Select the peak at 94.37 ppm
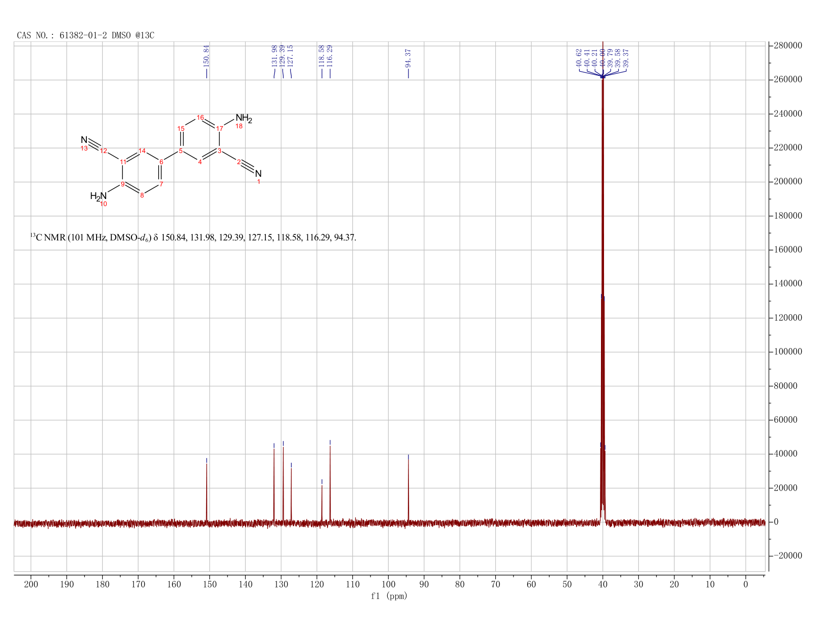This screenshot has width=834, height=644. (x=408, y=489)
